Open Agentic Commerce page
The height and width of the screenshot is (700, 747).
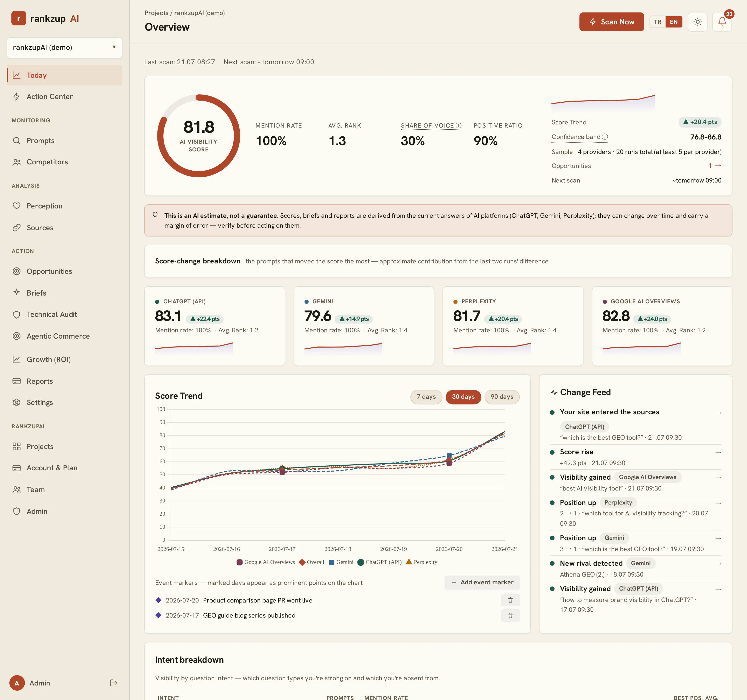coord(65,336)
